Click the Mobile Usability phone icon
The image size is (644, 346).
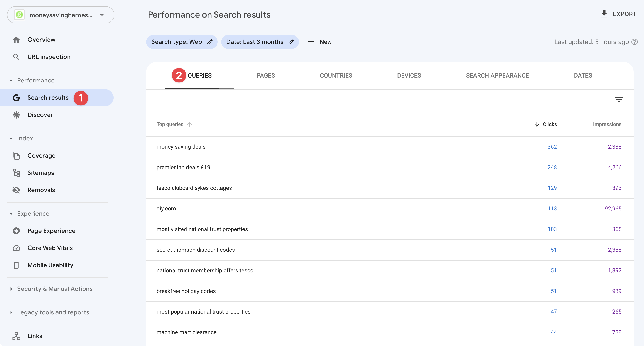16,265
